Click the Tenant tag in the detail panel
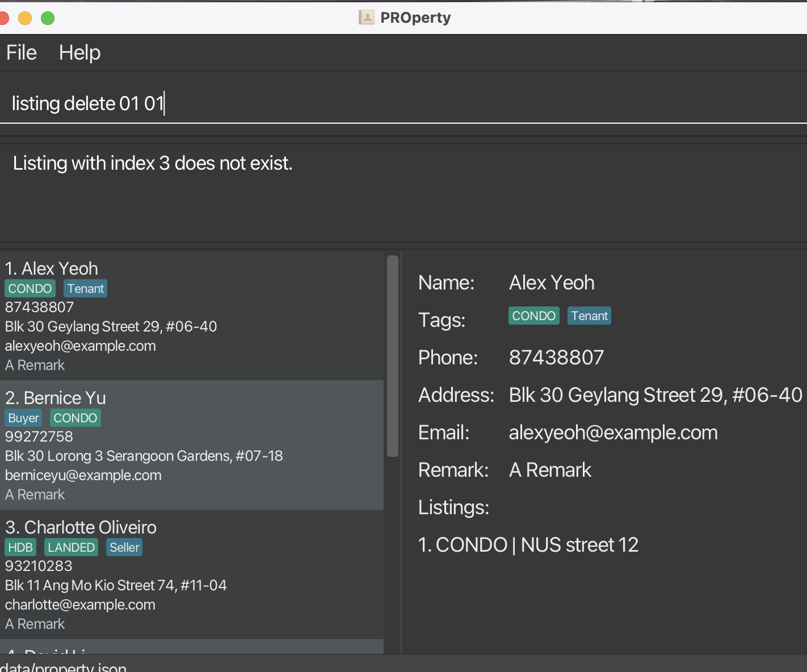This screenshot has height=672, width=807. [x=590, y=316]
